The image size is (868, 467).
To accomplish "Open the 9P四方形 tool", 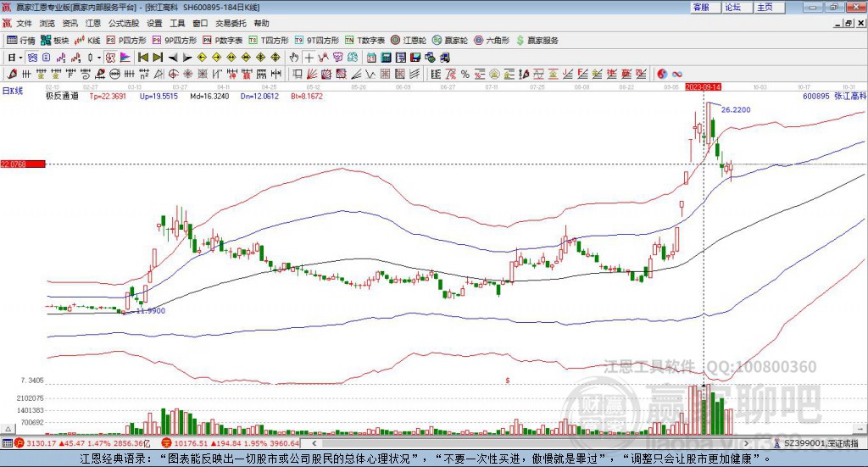I will pos(175,41).
